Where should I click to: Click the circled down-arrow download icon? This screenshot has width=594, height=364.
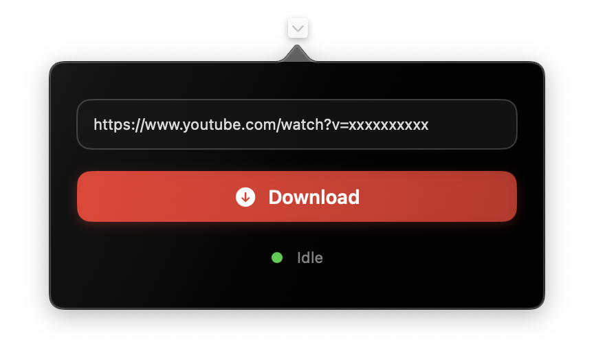pyautogui.click(x=245, y=196)
